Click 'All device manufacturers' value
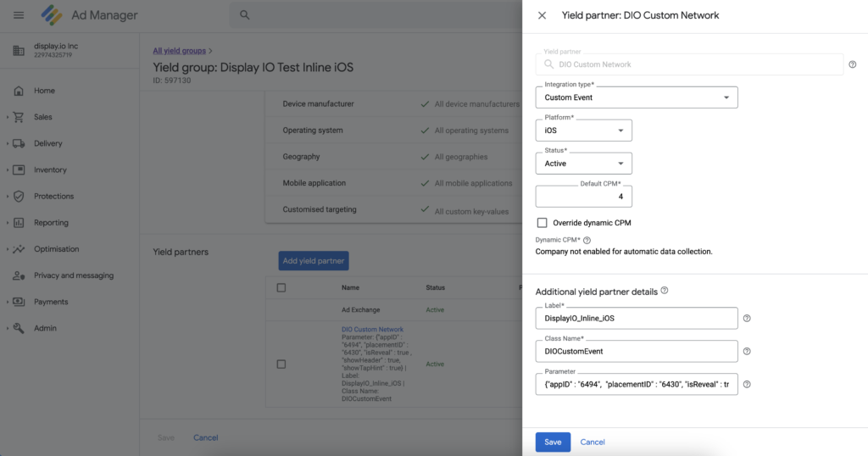Image resolution: width=868 pixels, height=456 pixels. click(x=477, y=104)
